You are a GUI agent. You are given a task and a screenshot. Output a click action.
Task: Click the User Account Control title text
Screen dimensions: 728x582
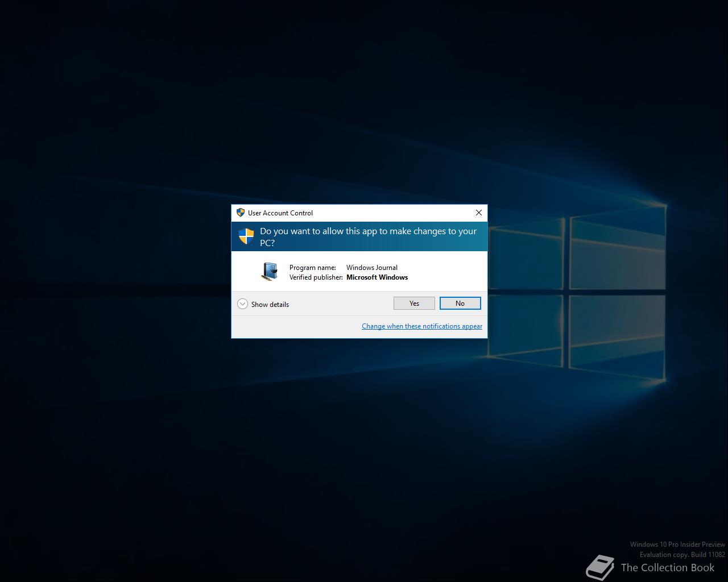pos(280,213)
